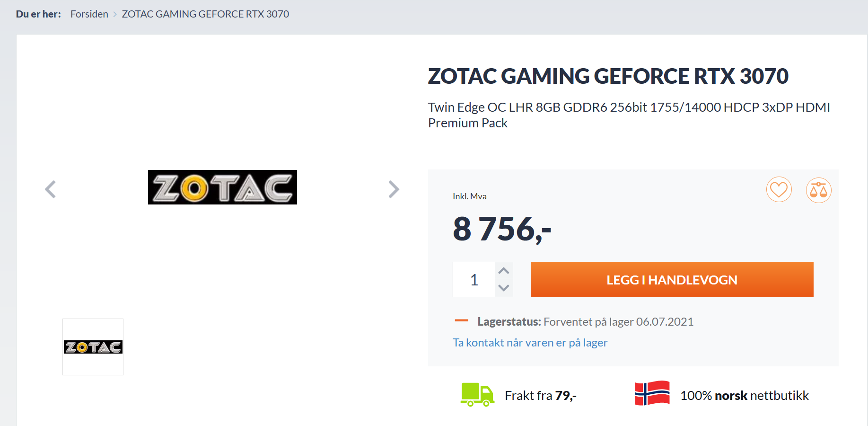Click LEGG I HANDLEVOGN button
Viewport: 868px width, 426px height.
click(x=672, y=280)
